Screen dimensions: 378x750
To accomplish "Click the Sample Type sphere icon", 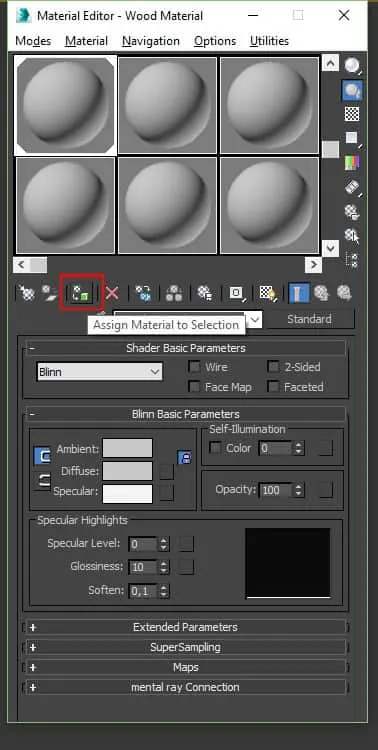I will (352, 66).
